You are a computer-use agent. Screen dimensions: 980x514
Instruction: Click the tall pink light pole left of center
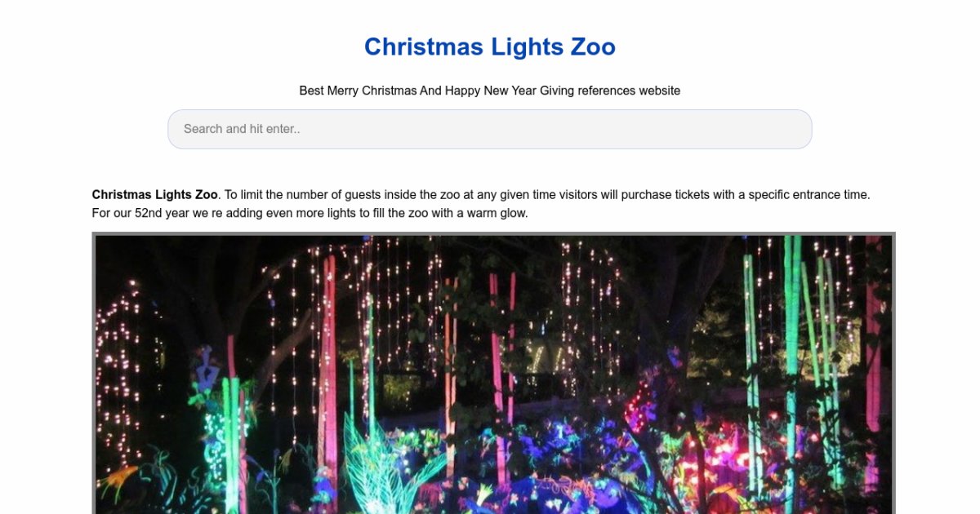(x=328, y=367)
